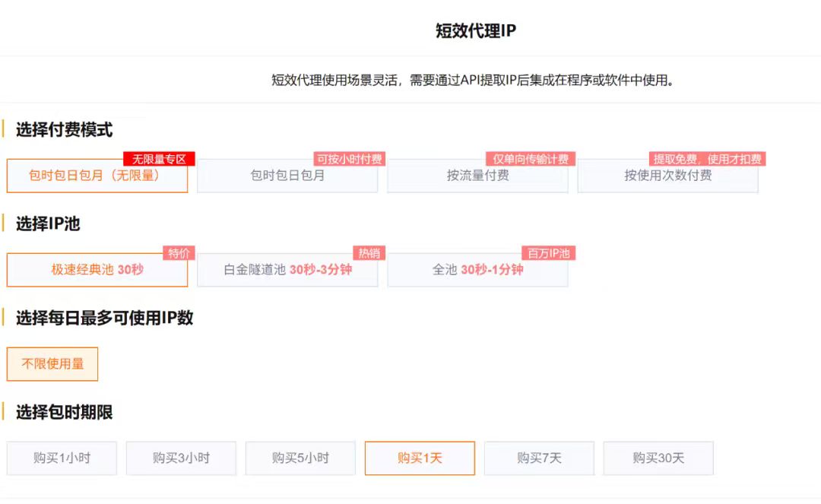Choose the plain 包时包日包月 payment option
Viewport: 821px width, 504px height.
[287, 176]
